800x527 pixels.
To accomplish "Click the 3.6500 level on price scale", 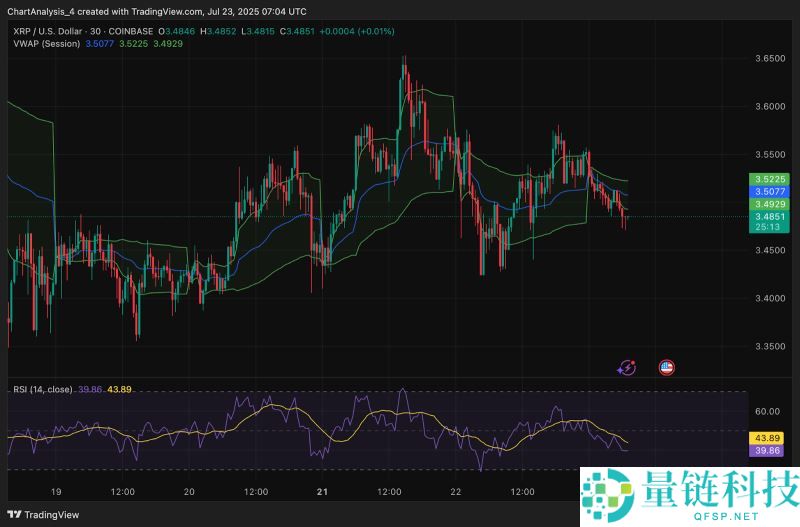I will point(770,59).
